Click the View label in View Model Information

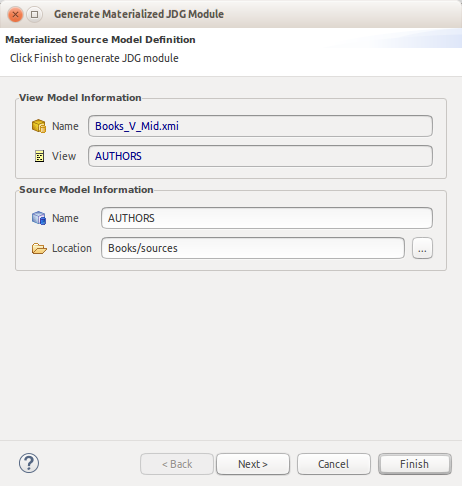(64, 156)
